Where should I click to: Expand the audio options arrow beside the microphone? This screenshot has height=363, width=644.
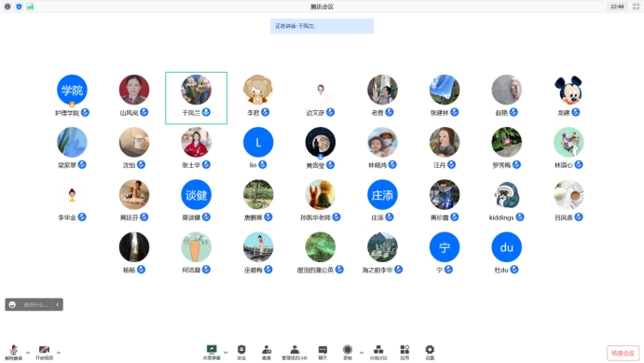[28, 353]
